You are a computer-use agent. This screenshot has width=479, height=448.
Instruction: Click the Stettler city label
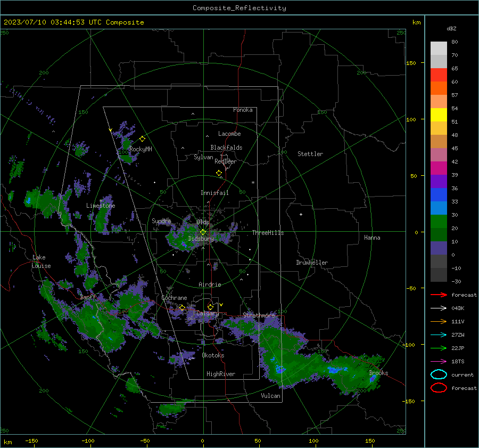coord(310,154)
